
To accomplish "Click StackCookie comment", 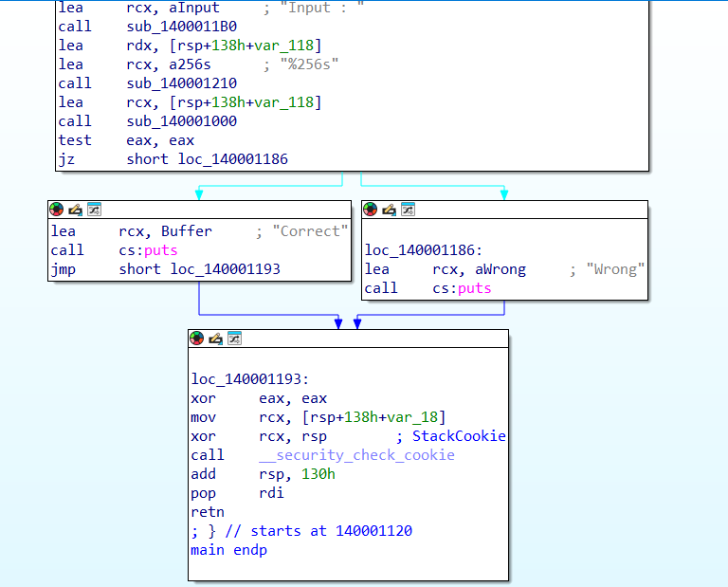I will pyautogui.click(x=459, y=436).
